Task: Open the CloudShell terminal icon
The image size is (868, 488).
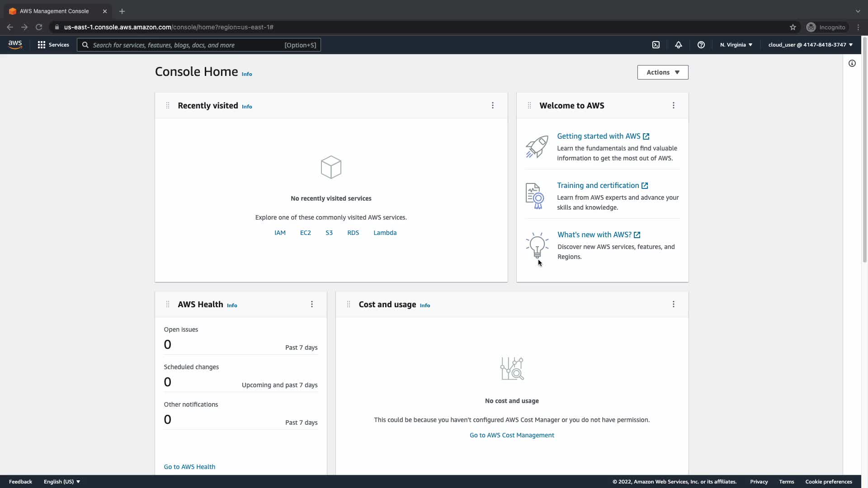Action: pos(656,45)
